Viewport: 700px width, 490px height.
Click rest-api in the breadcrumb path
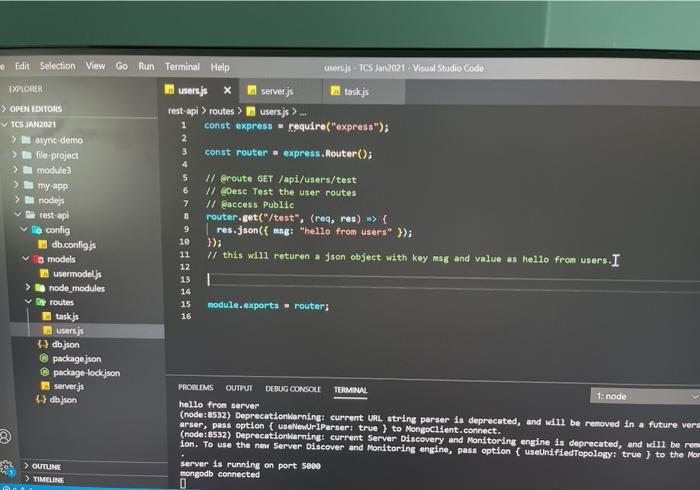tap(183, 111)
